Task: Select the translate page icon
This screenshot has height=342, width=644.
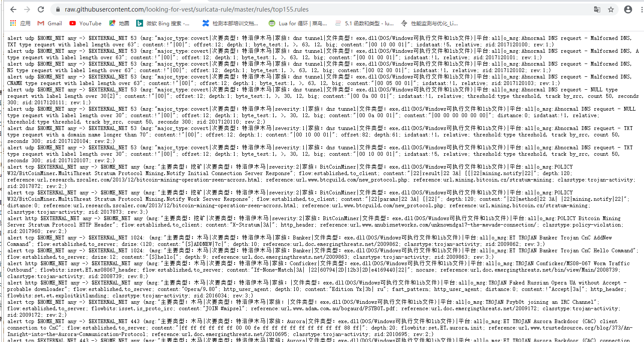Action: [x=597, y=9]
